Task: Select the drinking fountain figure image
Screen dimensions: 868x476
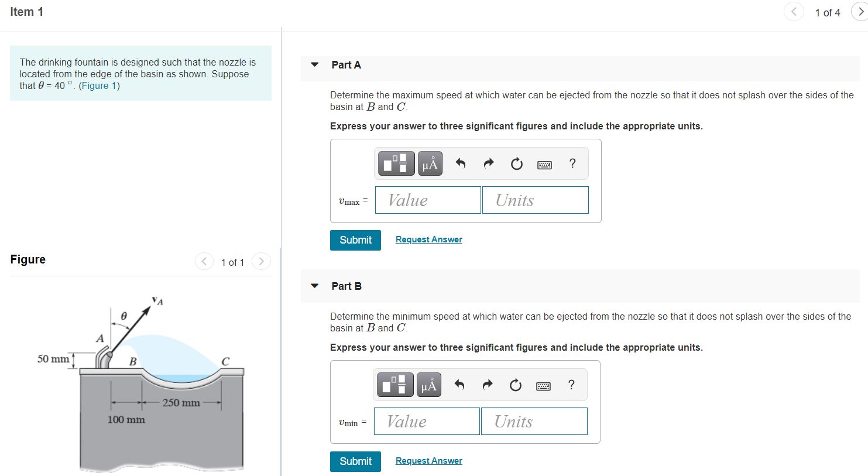Action: click(140, 383)
